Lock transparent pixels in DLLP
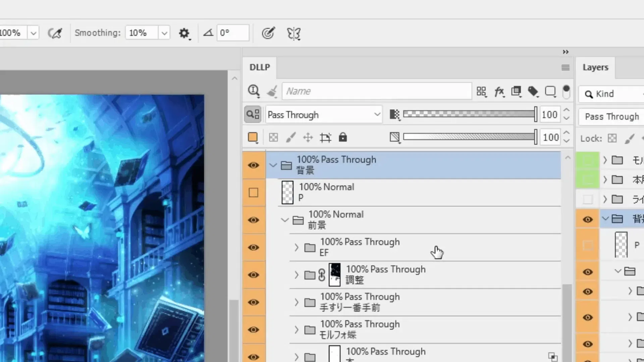644x362 pixels. tap(273, 137)
